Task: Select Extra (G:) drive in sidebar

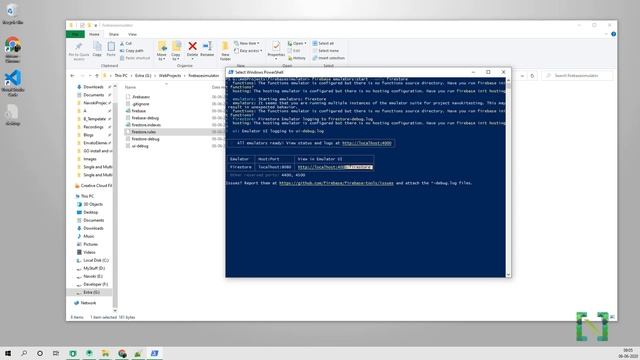Action: (x=91, y=292)
